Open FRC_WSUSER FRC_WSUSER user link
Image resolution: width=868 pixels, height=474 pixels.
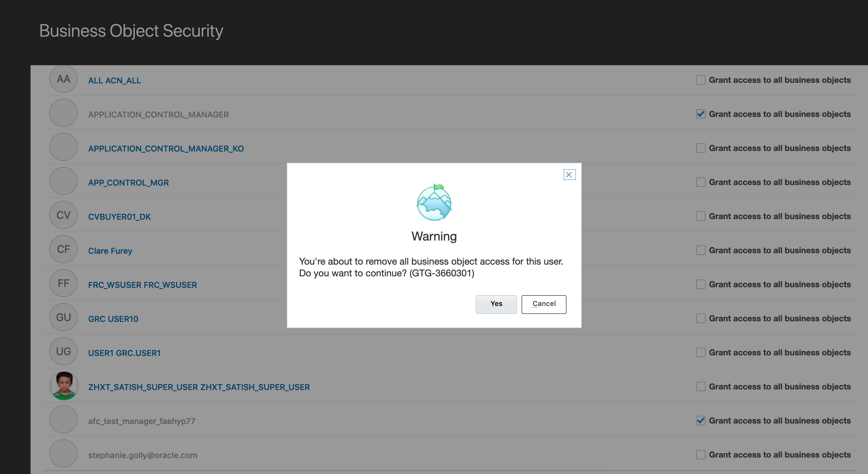(x=143, y=285)
